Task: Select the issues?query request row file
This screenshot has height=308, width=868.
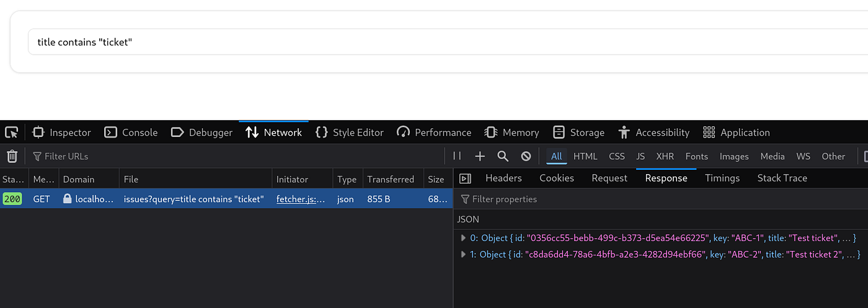Action: pos(194,199)
